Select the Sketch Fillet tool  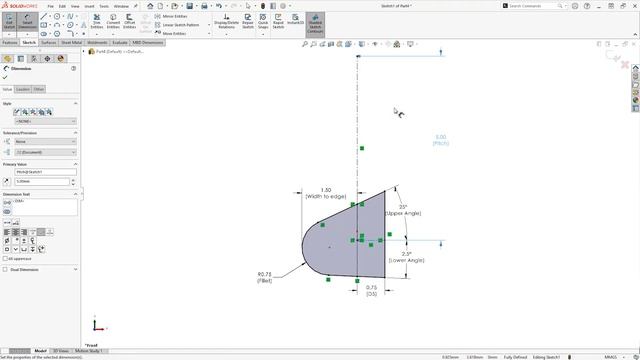click(70, 34)
